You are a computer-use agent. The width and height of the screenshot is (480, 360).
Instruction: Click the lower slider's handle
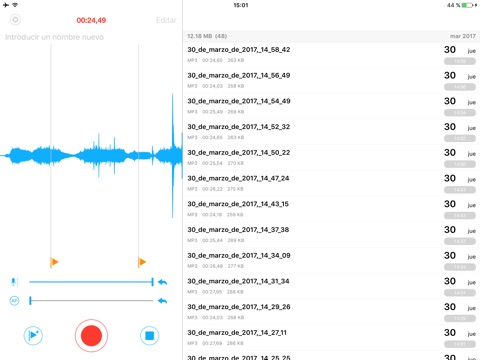click(x=30, y=301)
